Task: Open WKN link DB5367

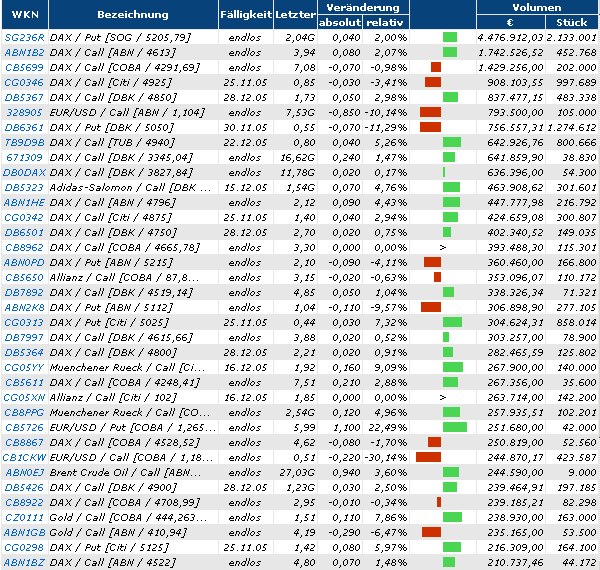Action: tap(24, 98)
